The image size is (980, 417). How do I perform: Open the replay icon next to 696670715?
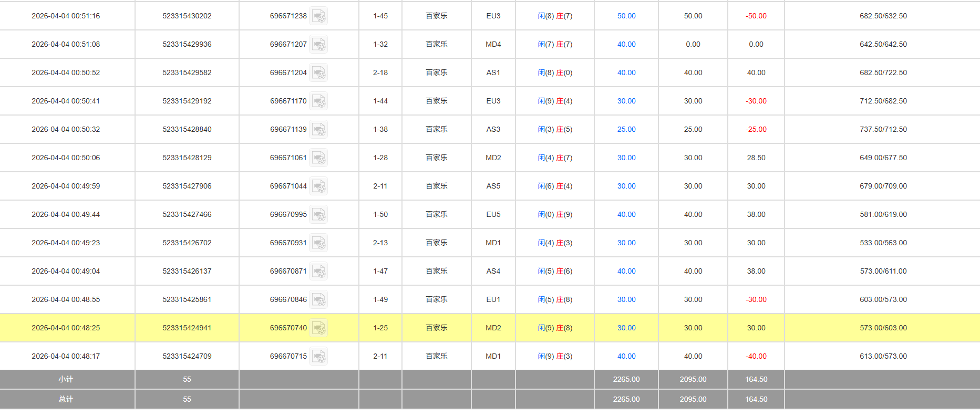point(318,357)
